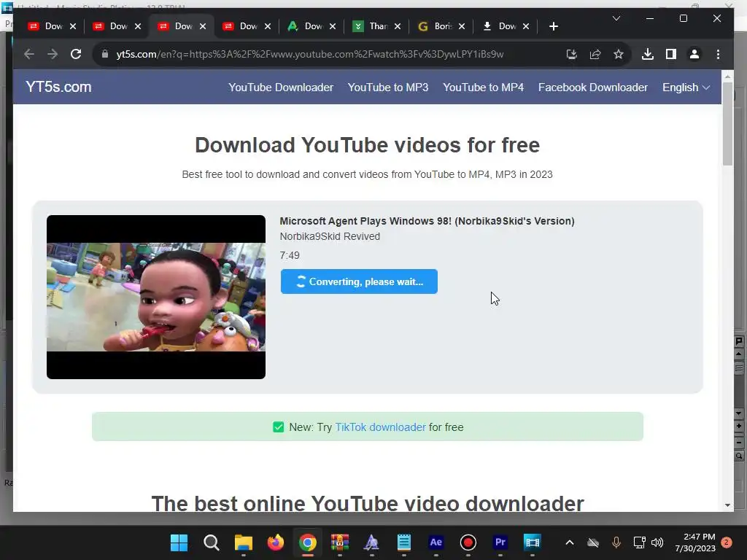The height and width of the screenshot is (560, 747).
Task: Click the YT5s.com logo
Action: [x=58, y=87]
